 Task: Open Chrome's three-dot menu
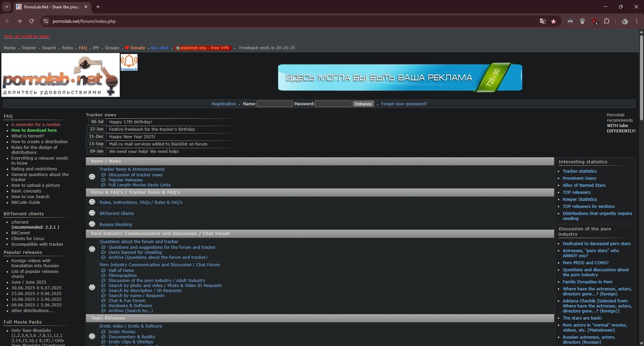636,21
